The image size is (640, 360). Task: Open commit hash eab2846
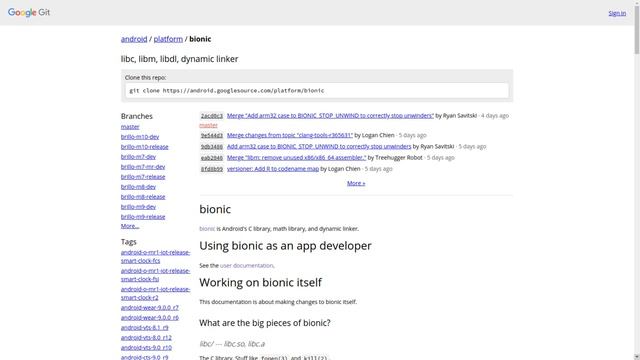tap(211, 158)
